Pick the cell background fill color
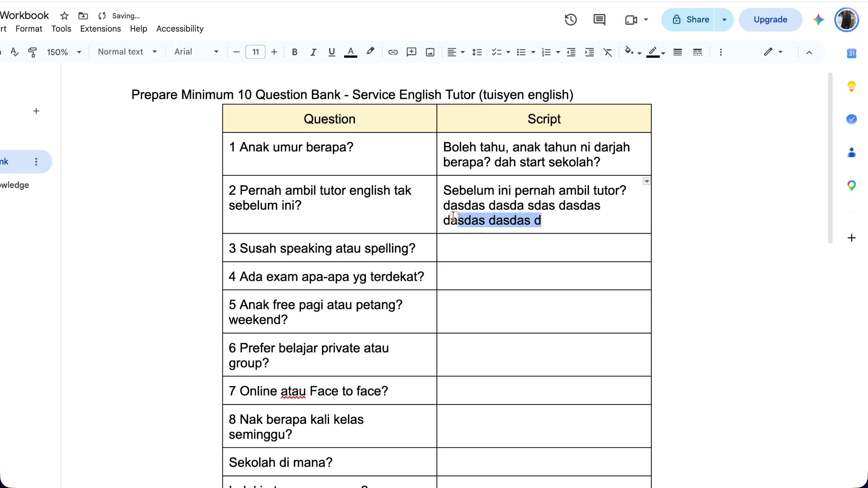Viewport: 868px width, 488px height. pos(632,52)
